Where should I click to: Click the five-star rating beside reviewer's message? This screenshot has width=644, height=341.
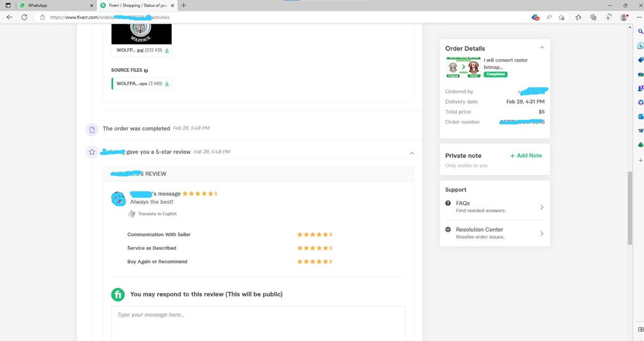point(200,194)
